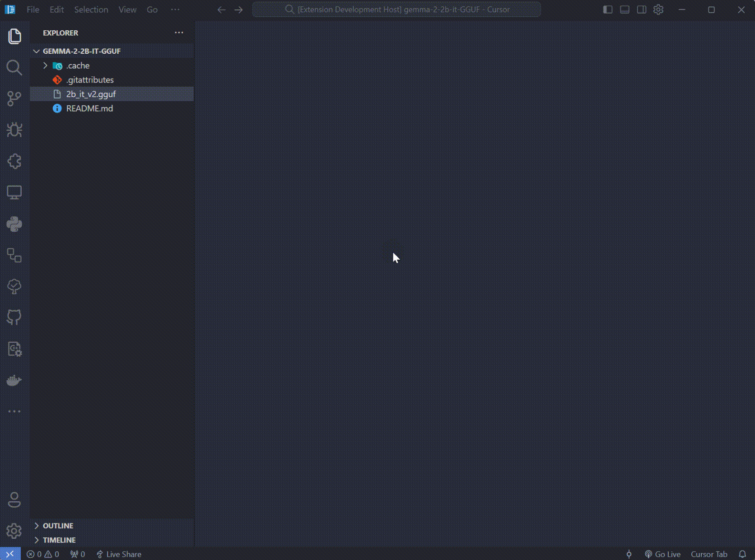The width and height of the screenshot is (755, 560).
Task: Expand the .cache folder
Action: point(45,65)
